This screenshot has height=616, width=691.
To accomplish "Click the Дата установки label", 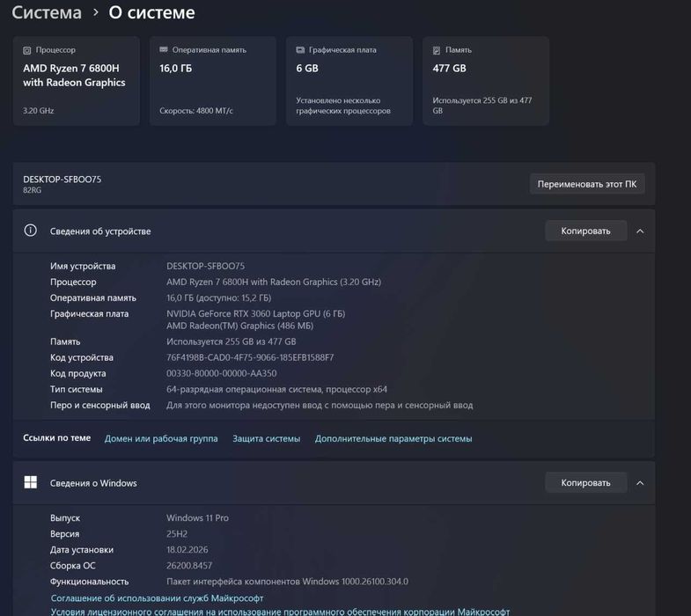I will [82, 549].
